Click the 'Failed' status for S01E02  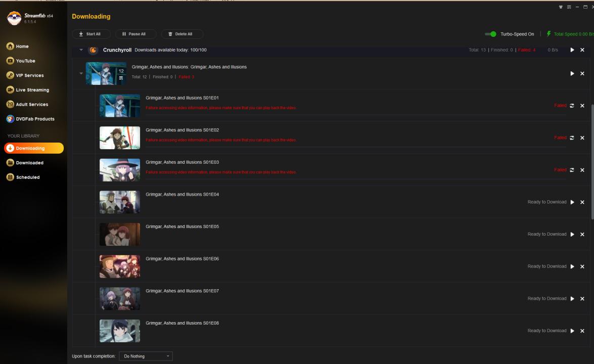pos(560,138)
